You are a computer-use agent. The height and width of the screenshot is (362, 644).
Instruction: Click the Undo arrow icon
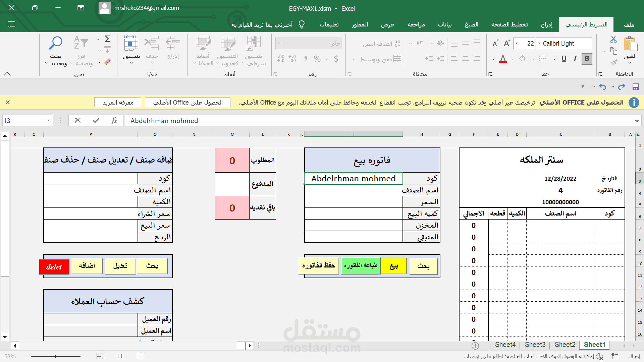coord(603,87)
